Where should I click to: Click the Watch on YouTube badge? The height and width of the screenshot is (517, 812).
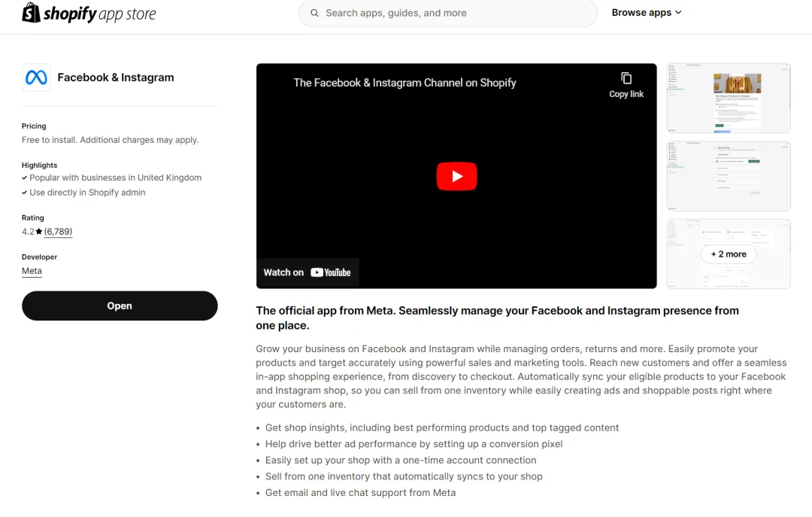pyautogui.click(x=307, y=272)
